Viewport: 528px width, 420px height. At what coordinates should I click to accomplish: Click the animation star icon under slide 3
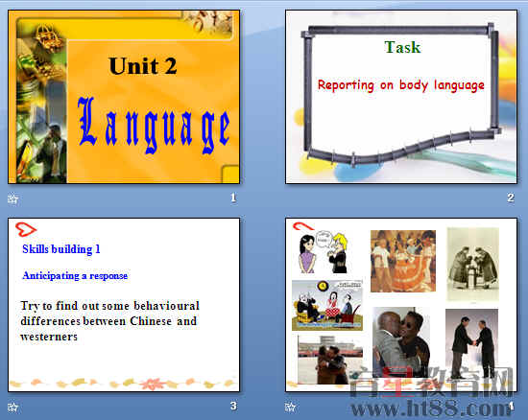pyautogui.click(x=12, y=408)
